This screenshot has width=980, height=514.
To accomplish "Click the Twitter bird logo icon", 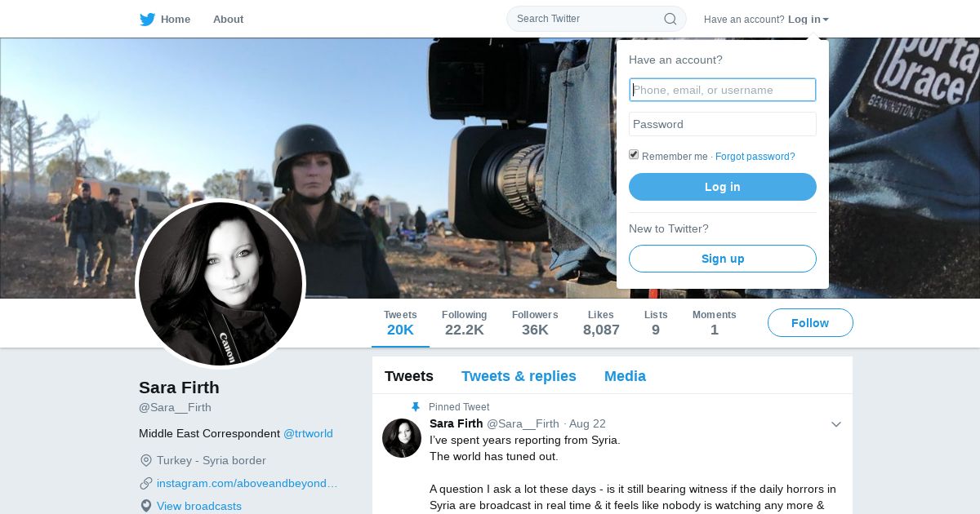I will click(x=147, y=20).
